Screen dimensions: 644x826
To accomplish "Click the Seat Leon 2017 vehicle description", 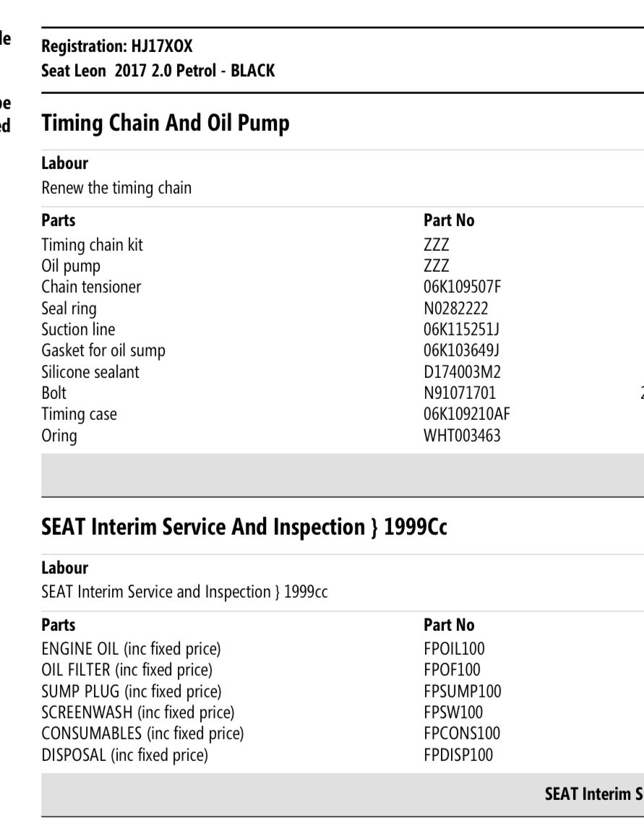I will point(158,72).
